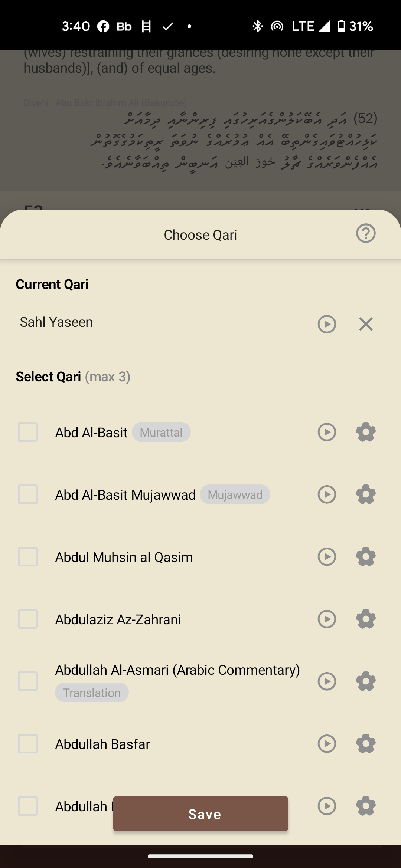
Task: Tap the Translation tag under Abdullah Al-Asmari
Action: (x=92, y=693)
